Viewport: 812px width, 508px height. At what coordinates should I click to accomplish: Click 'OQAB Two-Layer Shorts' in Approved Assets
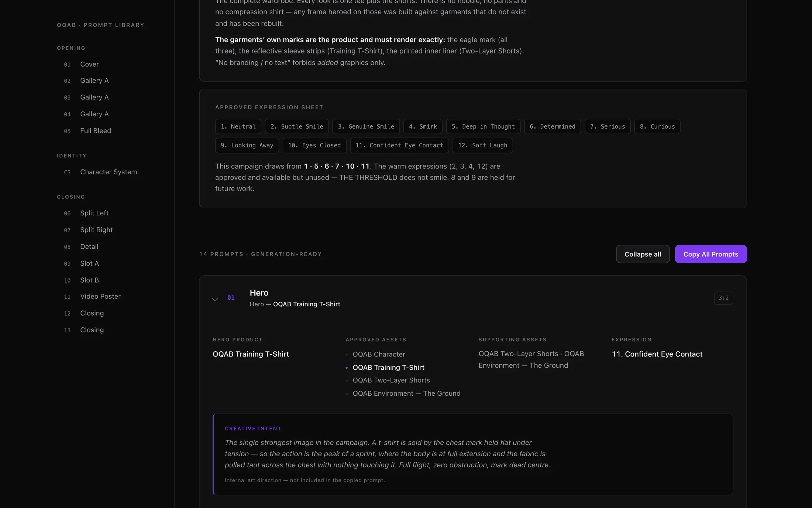tap(391, 380)
